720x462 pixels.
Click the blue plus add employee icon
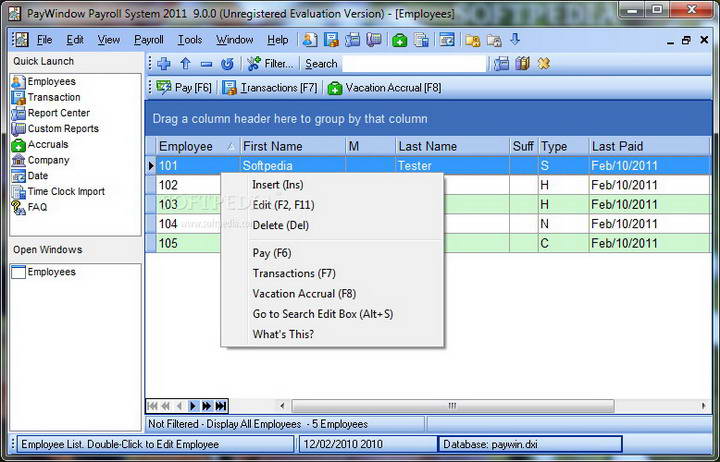(164, 63)
